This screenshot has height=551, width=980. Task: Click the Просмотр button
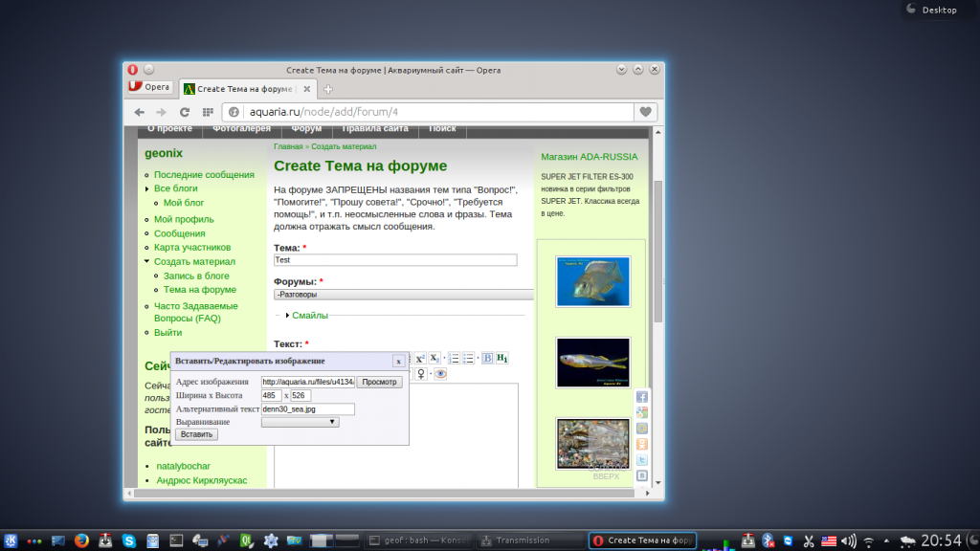click(x=379, y=382)
